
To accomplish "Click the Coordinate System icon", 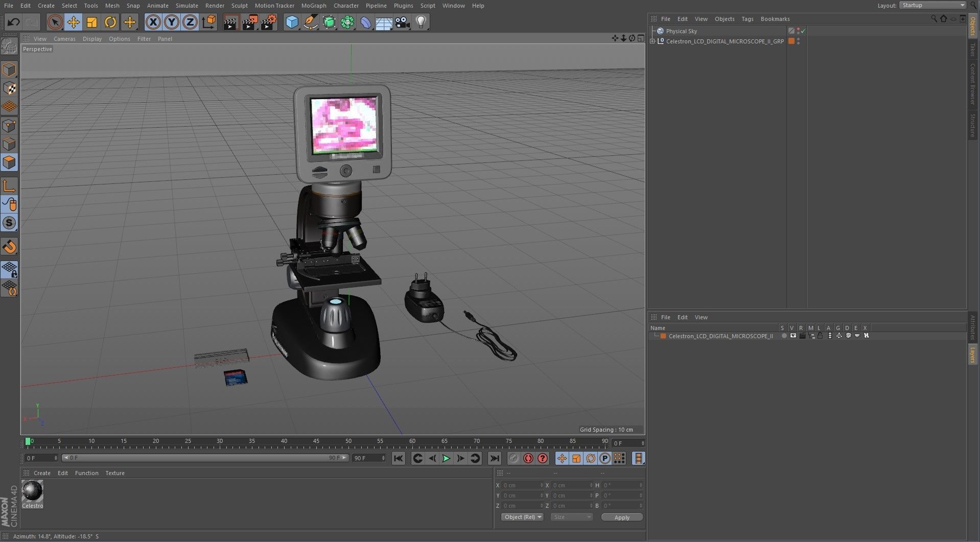I will pos(209,22).
